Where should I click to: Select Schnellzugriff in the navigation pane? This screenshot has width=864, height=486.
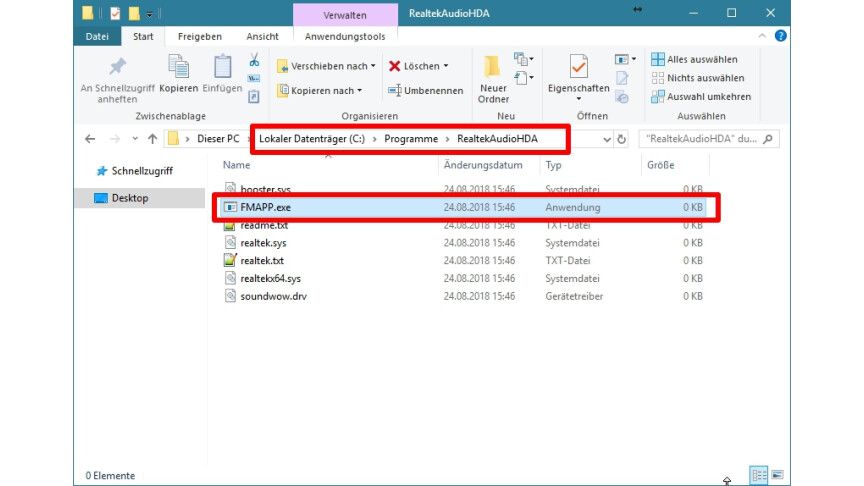point(142,171)
